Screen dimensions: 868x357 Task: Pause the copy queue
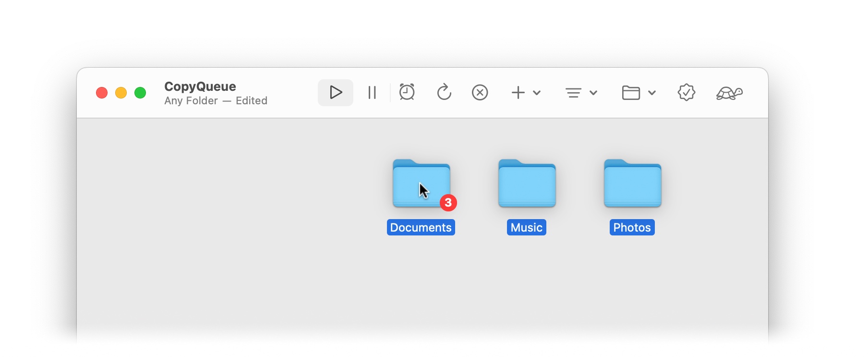372,92
